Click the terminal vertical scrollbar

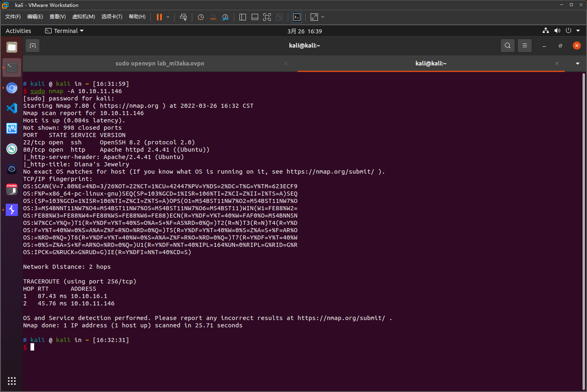tap(584, 231)
